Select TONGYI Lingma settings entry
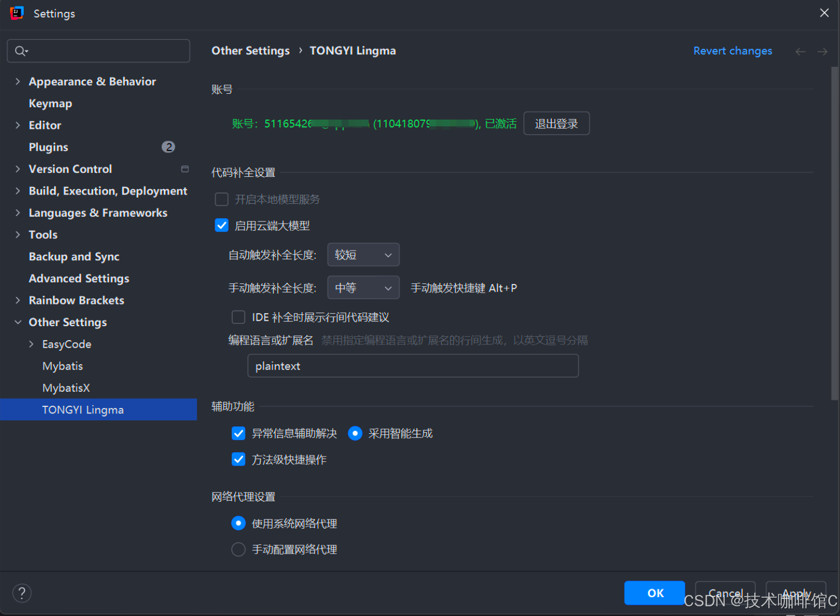 click(x=99, y=410)
